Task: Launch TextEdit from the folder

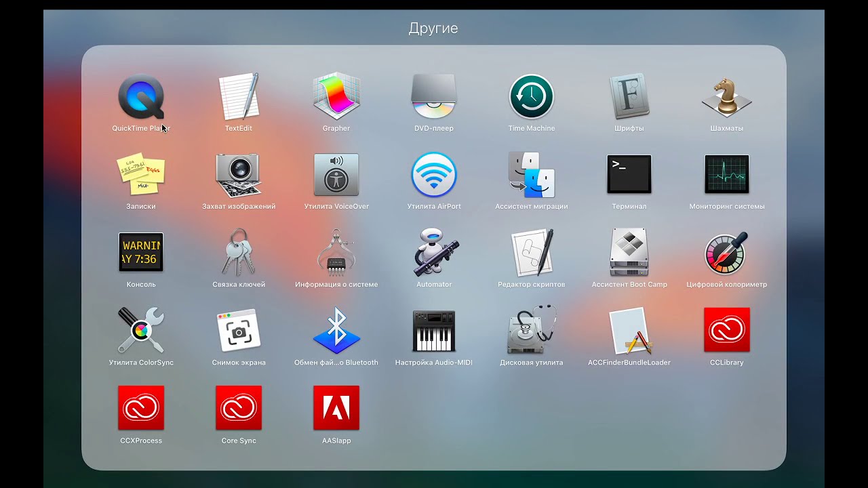Action: pos(239,97)
